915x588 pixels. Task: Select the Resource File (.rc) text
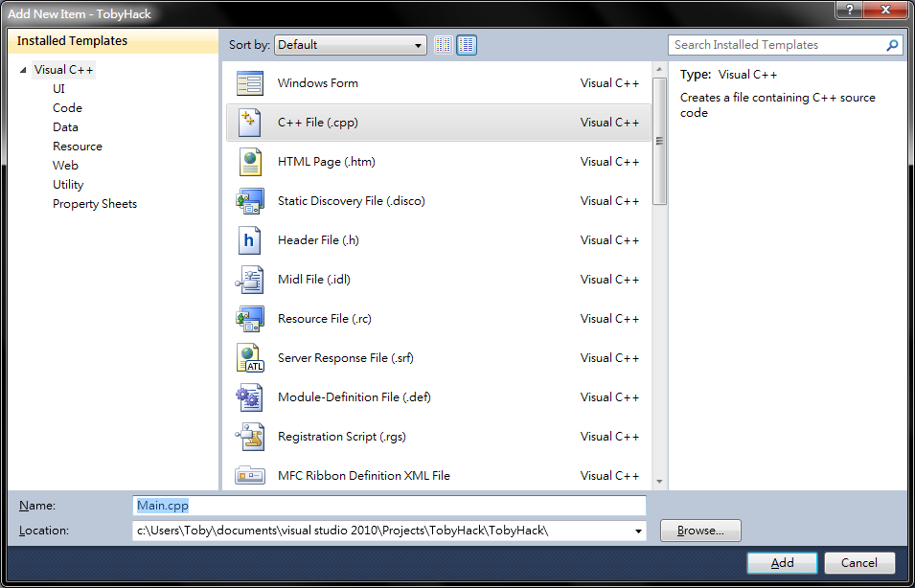pyautogui.click(x=325, y=319)
